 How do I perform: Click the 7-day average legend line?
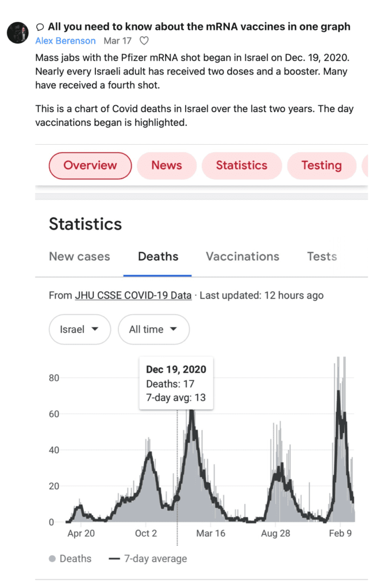pos(114,559)
